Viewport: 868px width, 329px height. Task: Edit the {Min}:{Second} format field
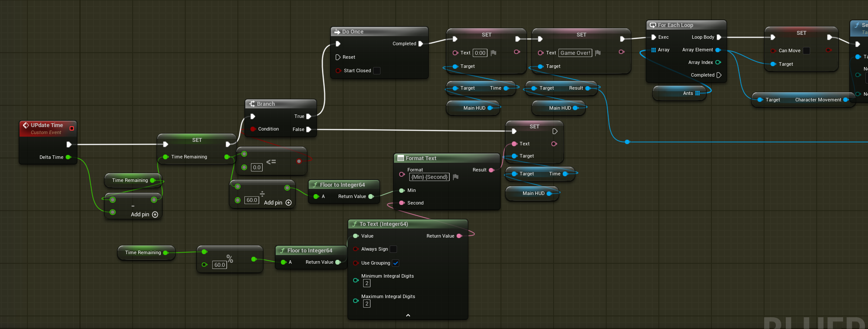tap(429, 177)
